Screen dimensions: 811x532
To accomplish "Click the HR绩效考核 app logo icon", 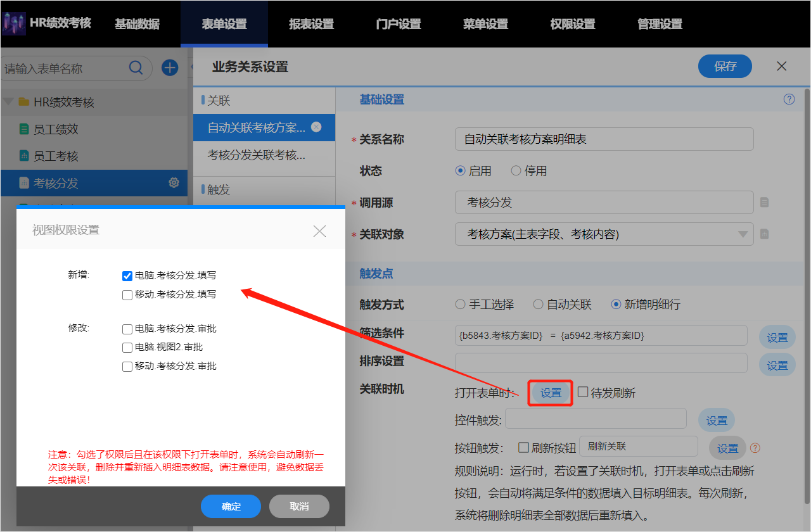I will (x=14, y=24).
